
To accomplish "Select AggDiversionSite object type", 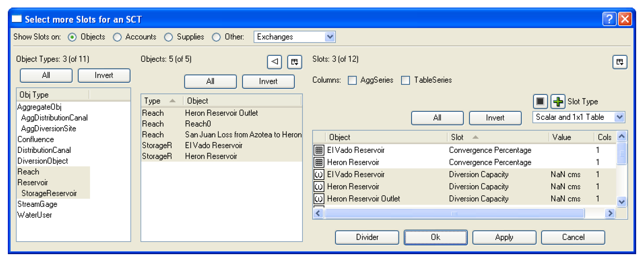I will click(49, 129).
